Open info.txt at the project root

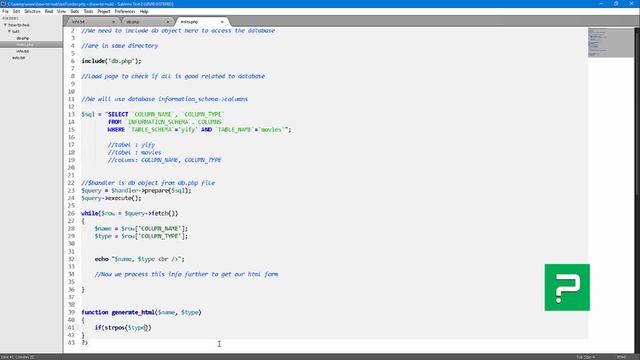(18, 58)
